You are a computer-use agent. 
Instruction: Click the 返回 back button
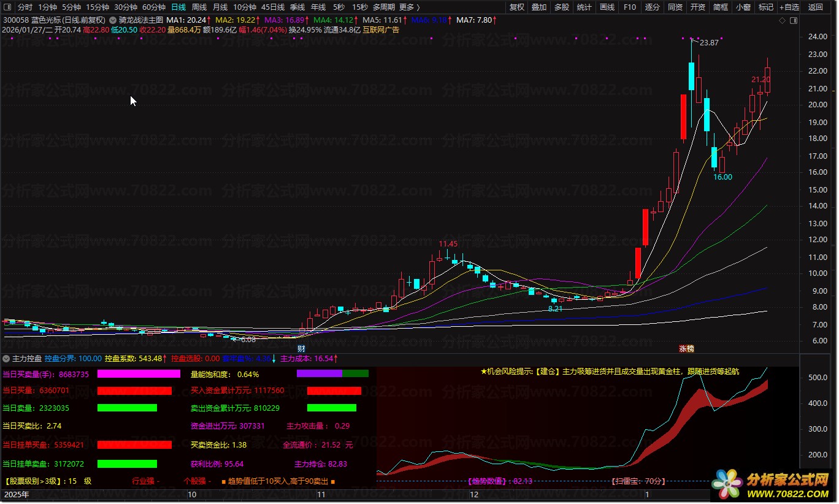pyautogui.click(x=816, y=7)
